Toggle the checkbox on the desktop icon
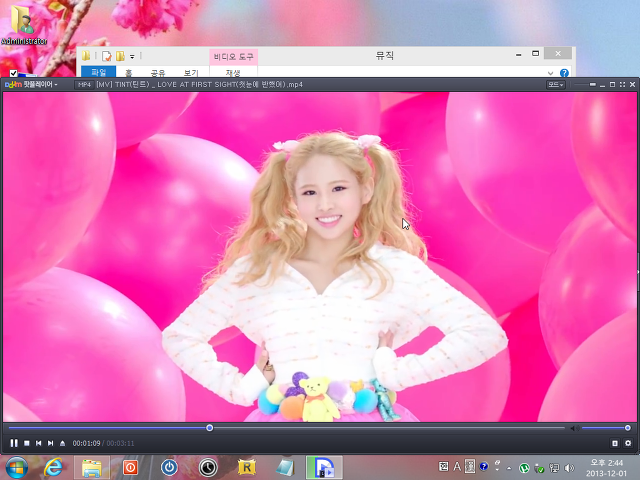This screenshot has width=640, height=480. click(13, 73)
